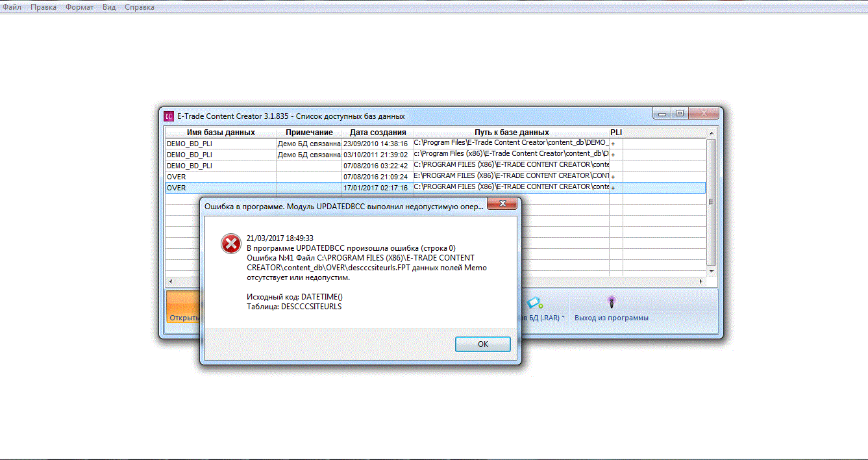Close the UPDATEDBCC error dialog with X
The image size is (868, 460).
click(x=502, y=205)
